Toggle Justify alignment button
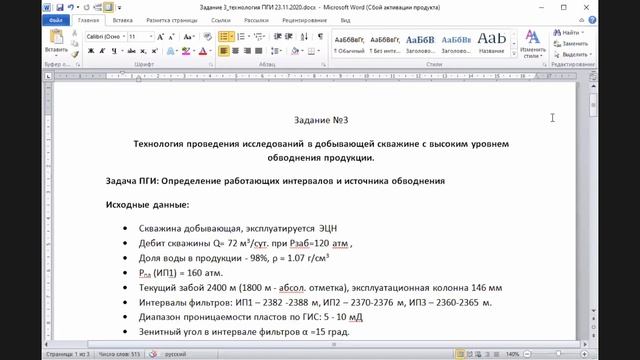Screen dimensions: 640x360 point(259,51)
